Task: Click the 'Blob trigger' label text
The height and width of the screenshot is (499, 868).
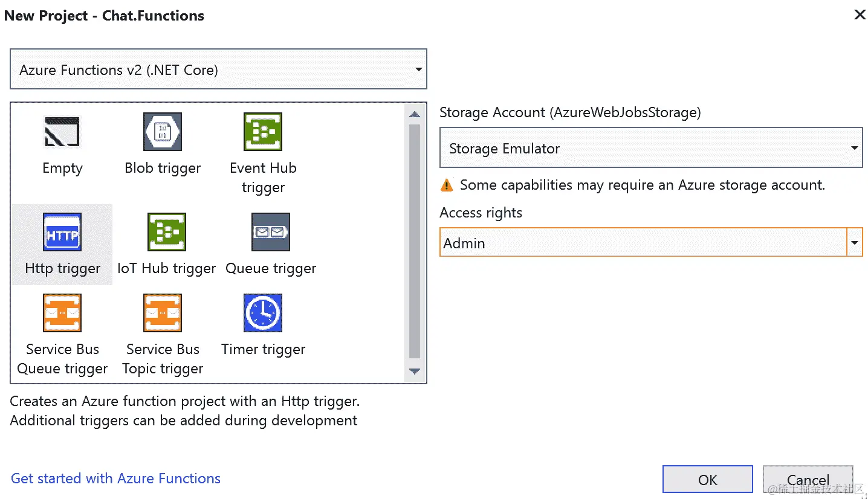Action: coord(163,168)
